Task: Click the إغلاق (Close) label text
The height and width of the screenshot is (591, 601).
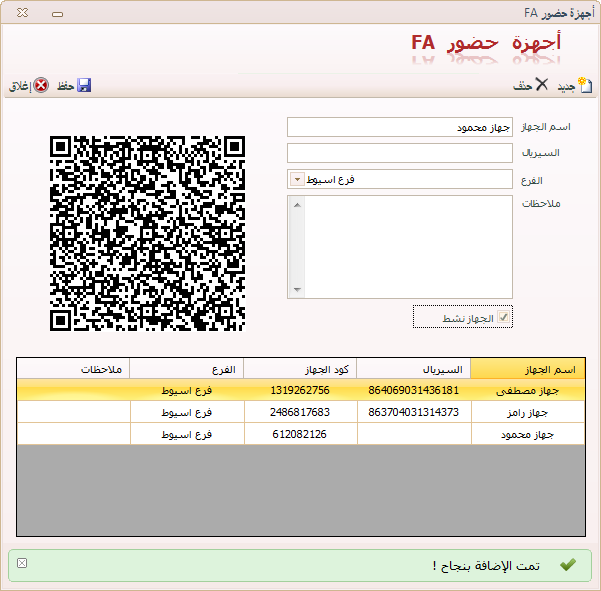Action: (20, 86)
